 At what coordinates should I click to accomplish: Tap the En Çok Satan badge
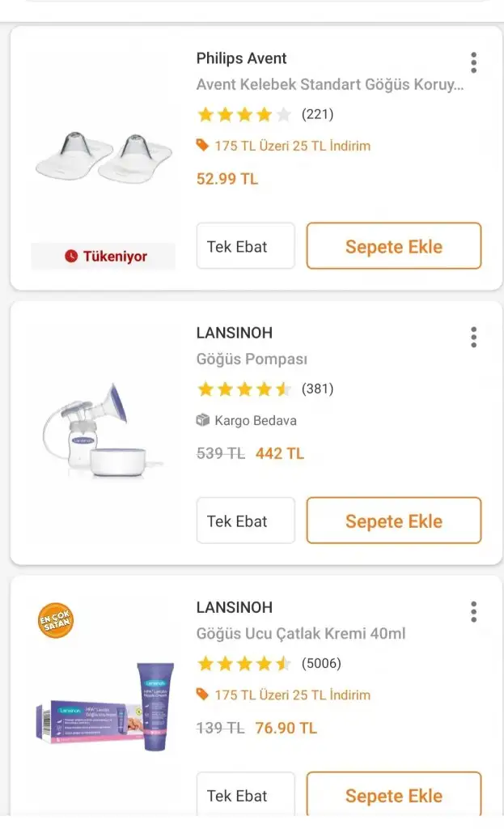[57, 621]
